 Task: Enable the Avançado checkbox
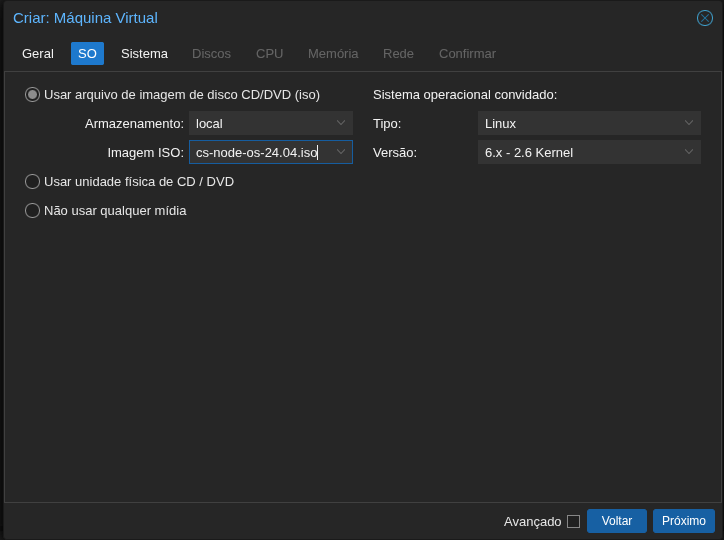(573, 521)
